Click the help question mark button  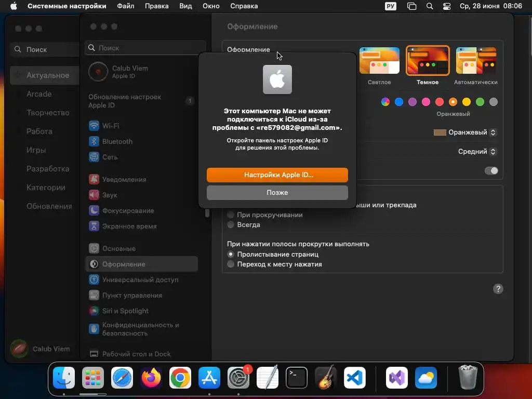pyautogui.click(x=498, y=289)
